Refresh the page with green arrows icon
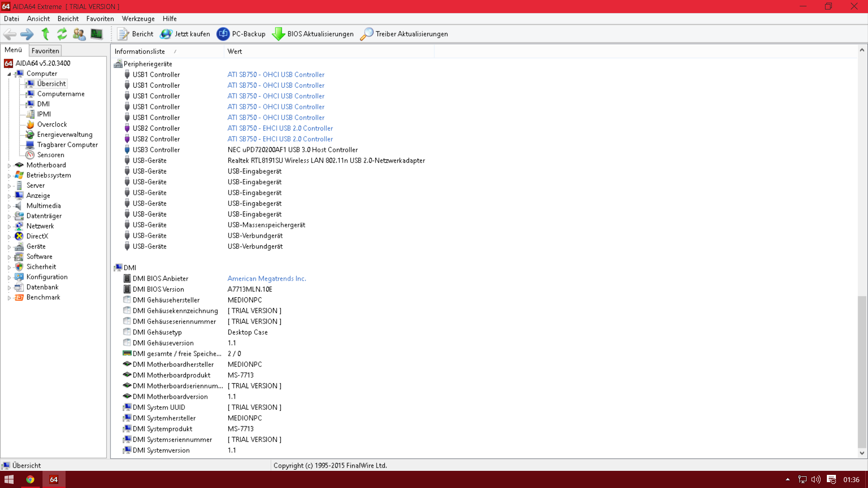Screen dimensions: 868x488 pyautogui.click(x=62, y=34)
